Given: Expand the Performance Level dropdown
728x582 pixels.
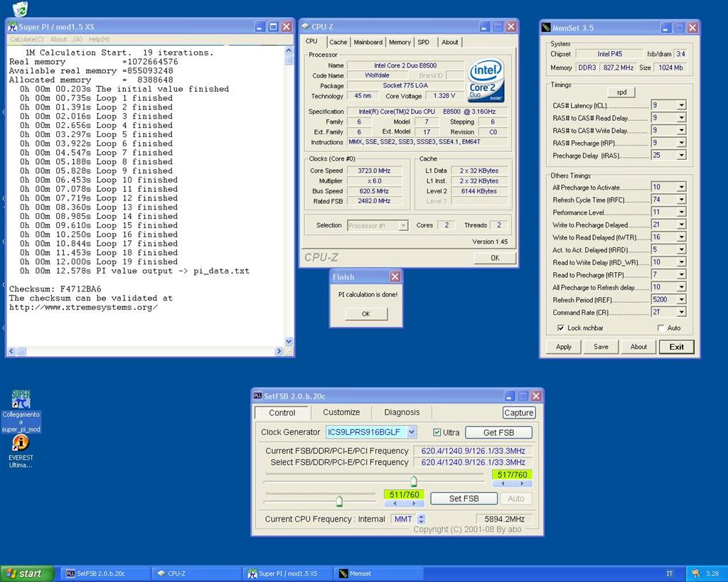Looking at the screenshot, I should [x=681, y=212].
